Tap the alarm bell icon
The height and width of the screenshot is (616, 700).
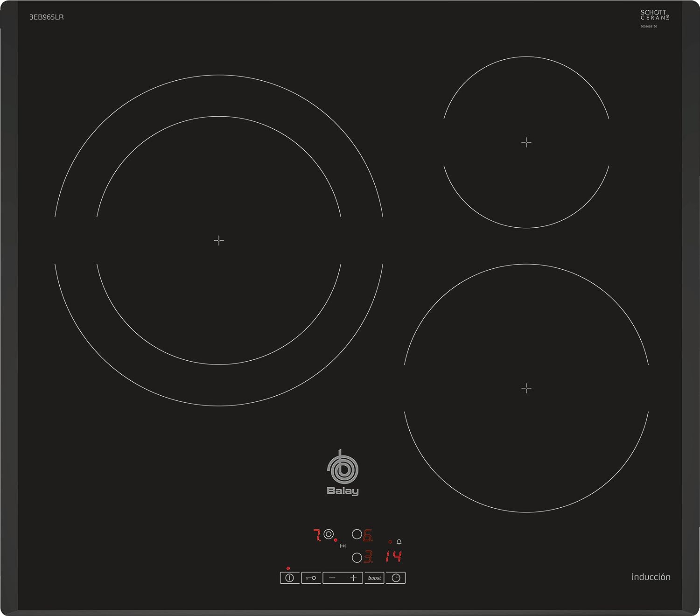point(399,542)
